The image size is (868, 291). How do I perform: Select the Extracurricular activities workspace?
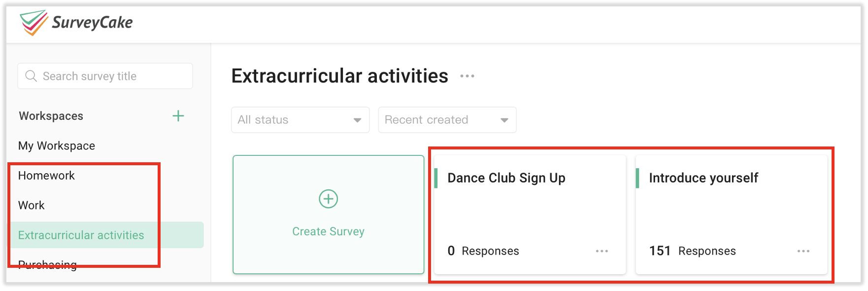81,235
